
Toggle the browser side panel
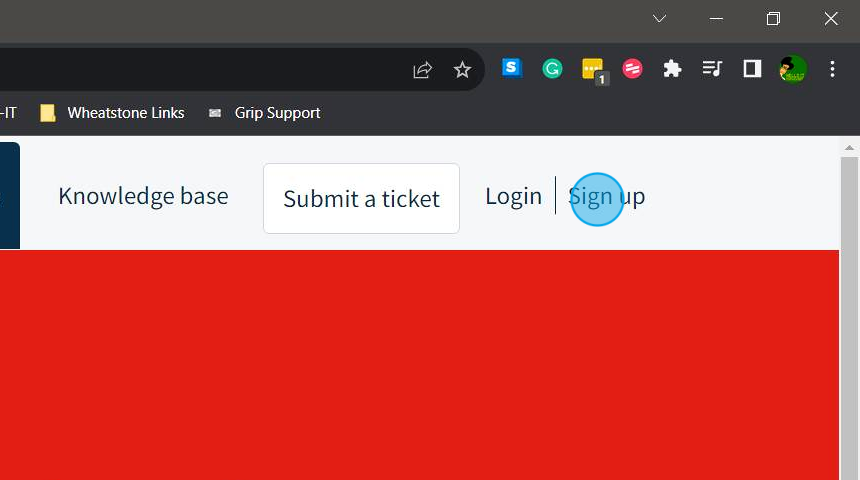pyautogui.click(x=752, y=69)
